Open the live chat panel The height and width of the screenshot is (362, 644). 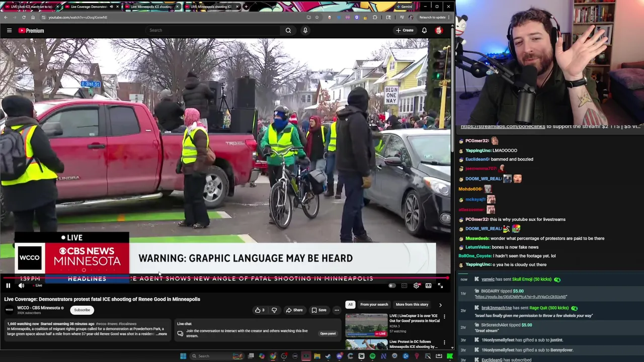click(328, 334)
